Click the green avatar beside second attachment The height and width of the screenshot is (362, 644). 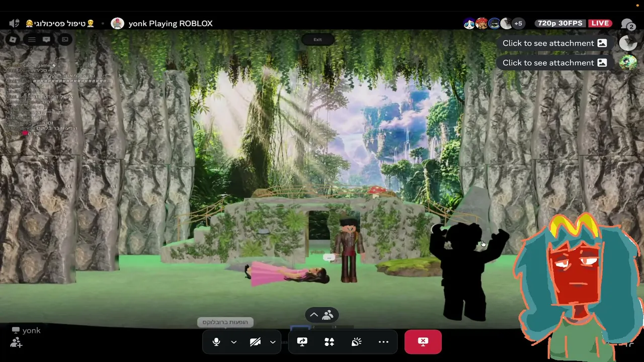click(x=628, y=62)
